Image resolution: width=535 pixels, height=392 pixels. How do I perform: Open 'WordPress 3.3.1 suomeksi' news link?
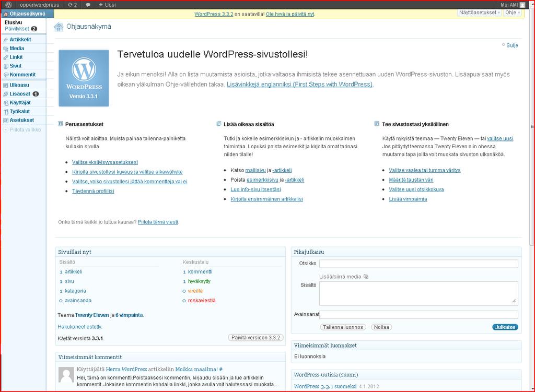[x=325, y=387]
